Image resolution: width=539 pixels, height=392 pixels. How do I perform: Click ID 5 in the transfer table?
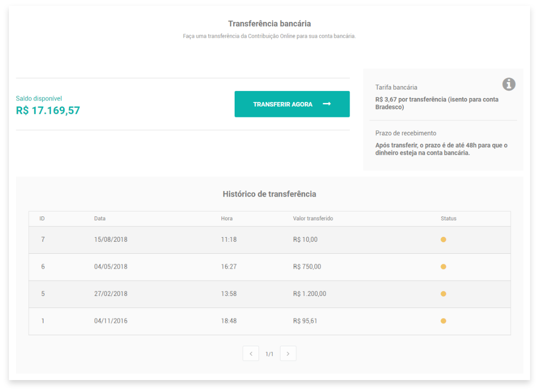tap(43, 294)
